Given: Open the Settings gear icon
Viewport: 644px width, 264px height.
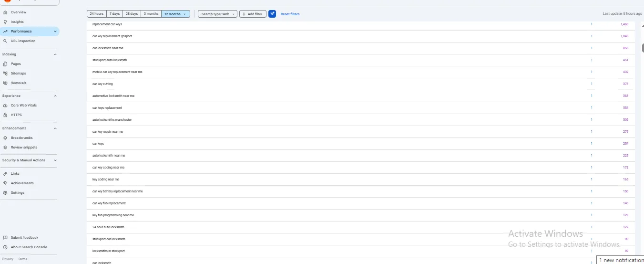Looking at the screenshot, I should 5,193.
